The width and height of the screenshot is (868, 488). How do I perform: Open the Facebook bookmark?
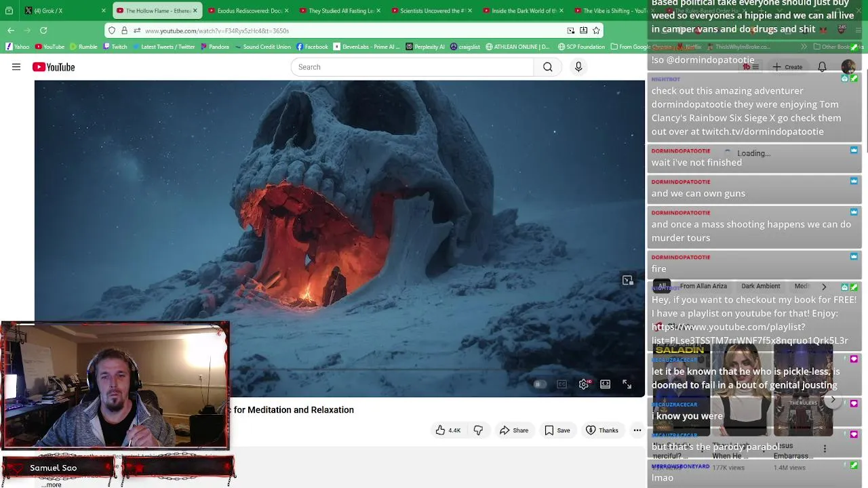(312, 47)
